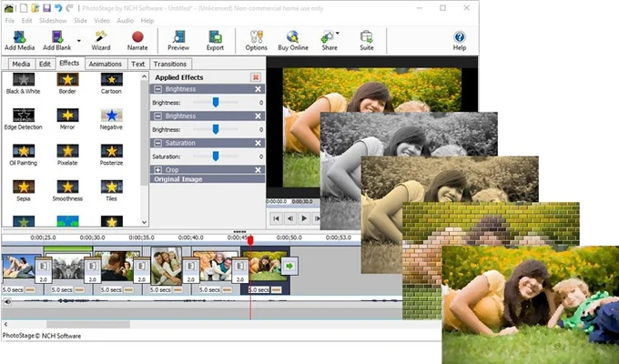Open the Add Blank dropdown arrow
The height and width of the screenshot is (364, 619).
(x=79, y=41)
